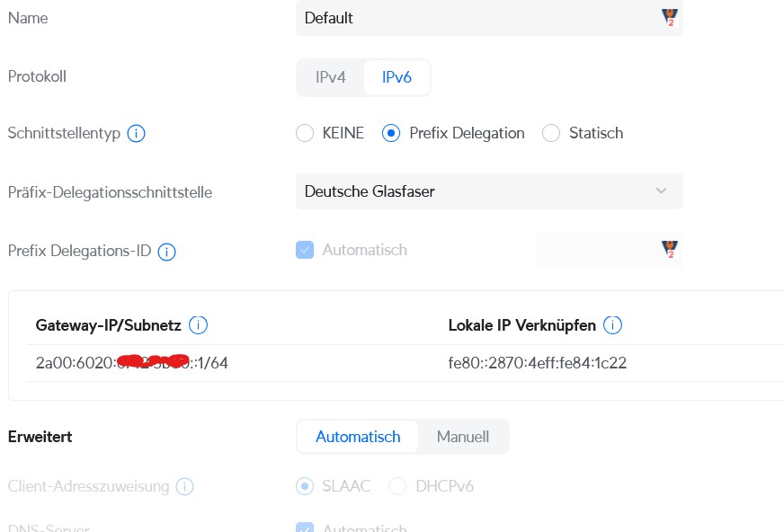The width and height of the screenshot is (784, 532).
Task: Click the Präfix-Delegationsschnittstelle label
Action: 110,192
